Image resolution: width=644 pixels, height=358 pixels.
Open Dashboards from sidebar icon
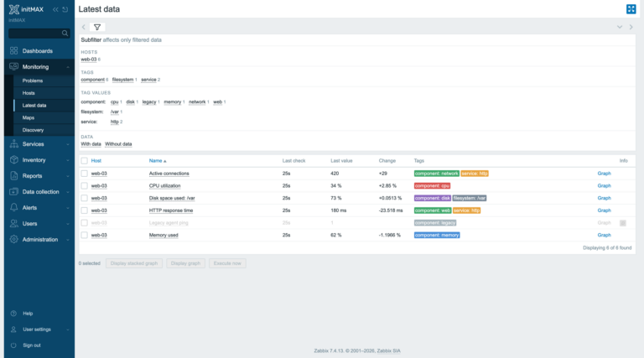pos(14,51)
